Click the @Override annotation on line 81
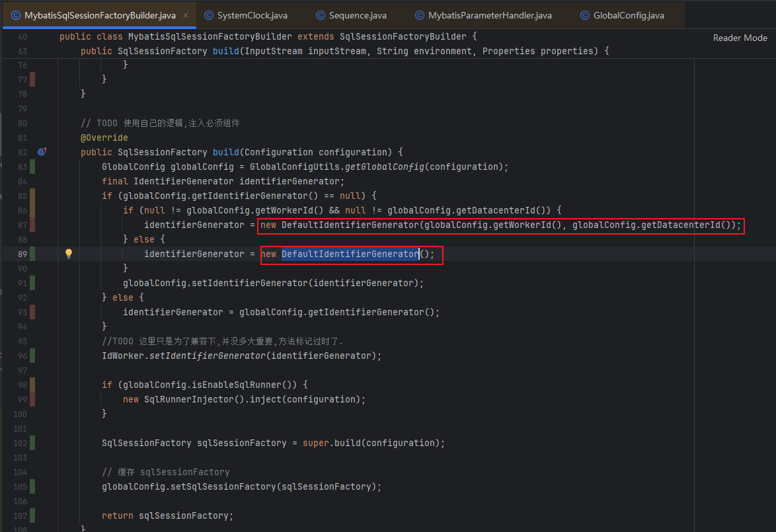Image resolution: width=776 pixels, height=532 pixels. click(x=104, y=137)
